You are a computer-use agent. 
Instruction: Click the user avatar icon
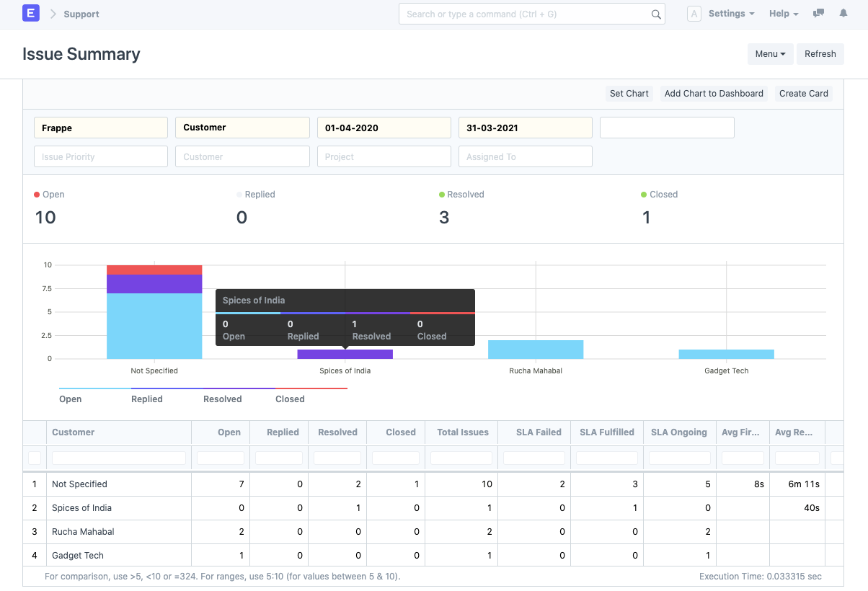tap(694, 14)
